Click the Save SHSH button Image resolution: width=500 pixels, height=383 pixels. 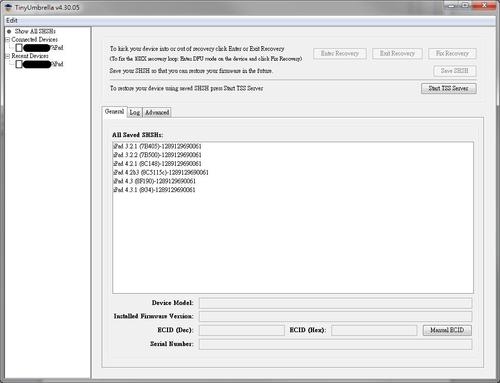pos(454,71)
